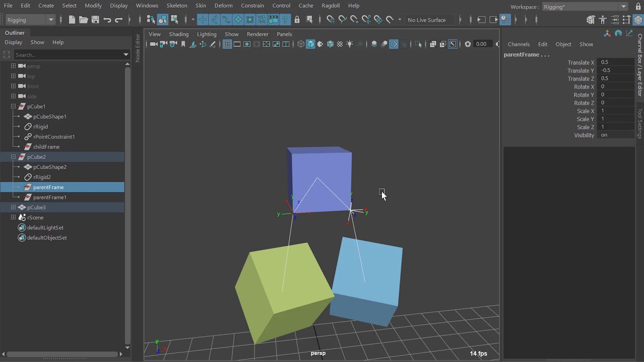
Task: Collapse the pCube2 node
Action: tap(14, 157)
